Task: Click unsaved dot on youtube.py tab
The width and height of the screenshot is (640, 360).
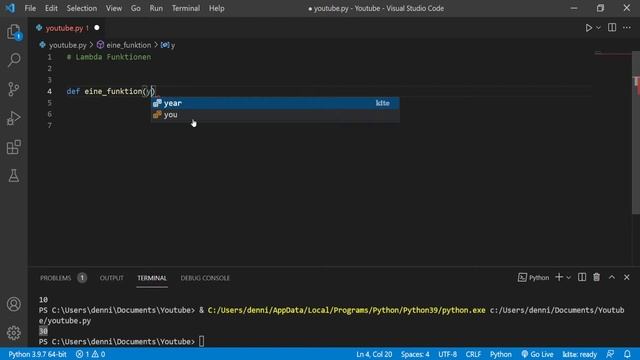Action: tap(97, 28)
